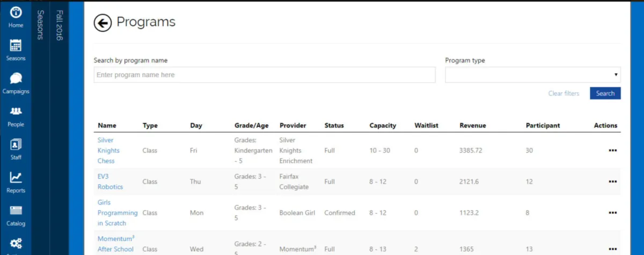Click the Day column header
This screenshot has height=255, width=644.
click(196, 125)
